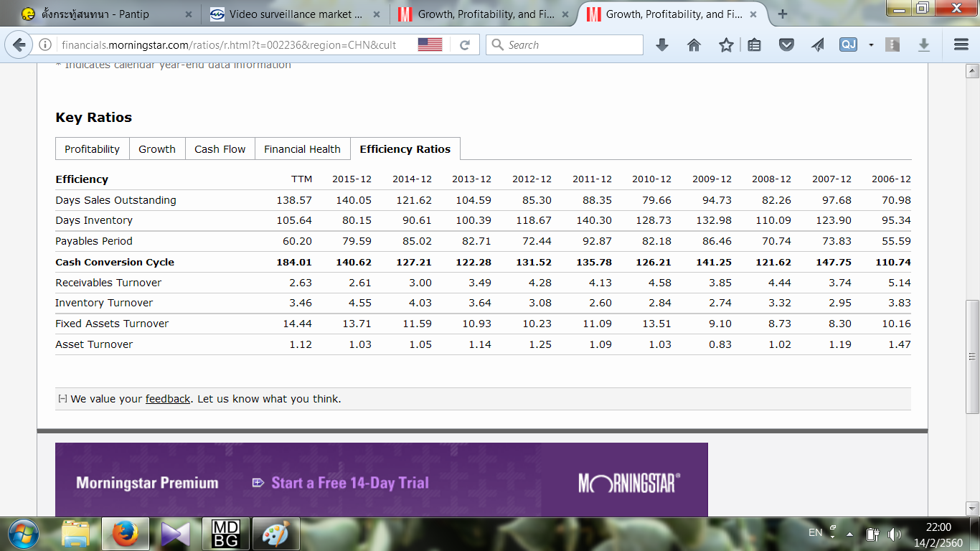The width and height of the screenshot is (980, 551).
Task: Click the 2006-12 column header
Action: 892,179
